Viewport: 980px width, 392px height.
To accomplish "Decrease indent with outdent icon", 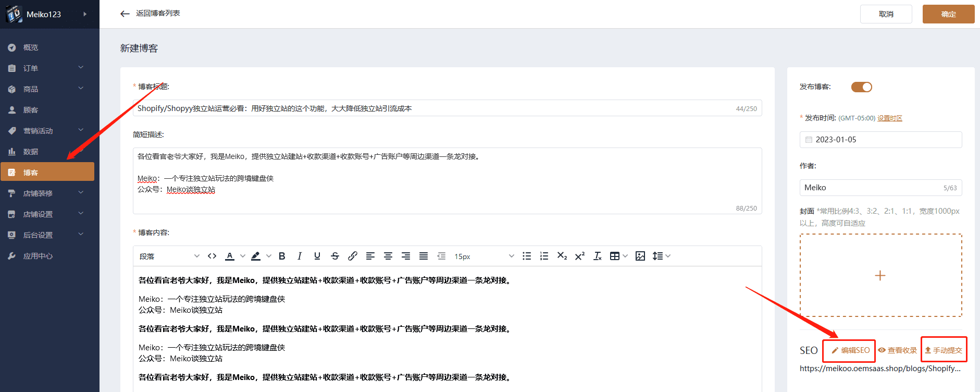I will click(441, 256).
